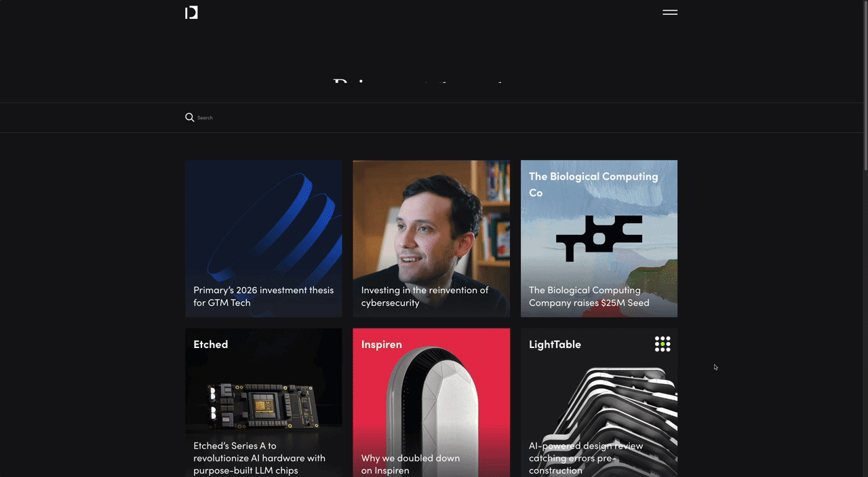Click 'The Biological Computing Company raises $25M Seed'

click(589, 297)
